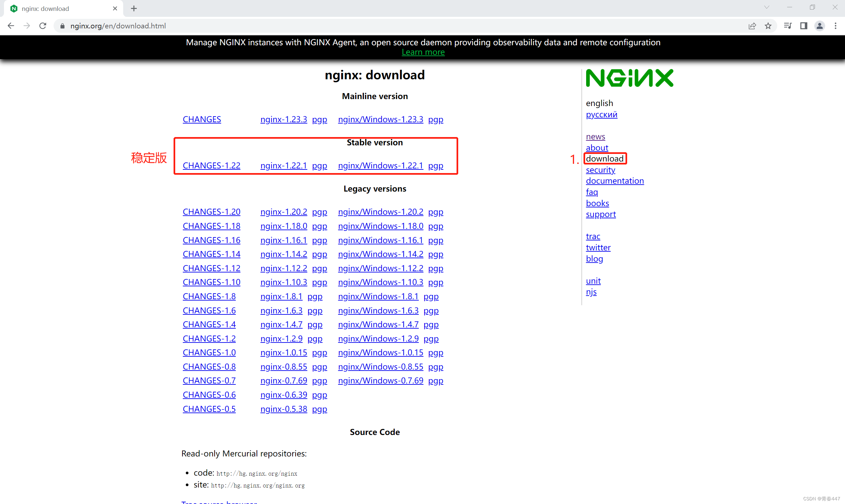
Task: Reload the nginx download page
Action: click(x=43, y=26)
